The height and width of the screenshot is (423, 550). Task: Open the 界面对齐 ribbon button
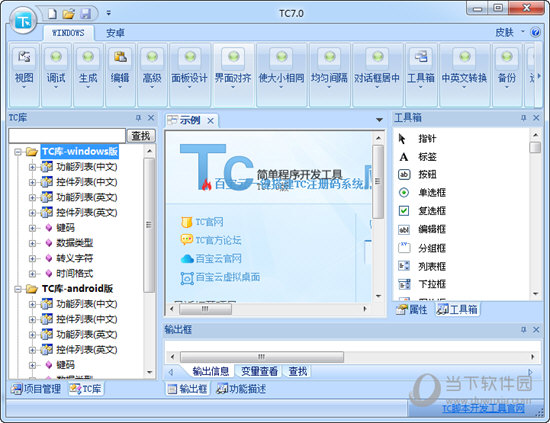233,75
